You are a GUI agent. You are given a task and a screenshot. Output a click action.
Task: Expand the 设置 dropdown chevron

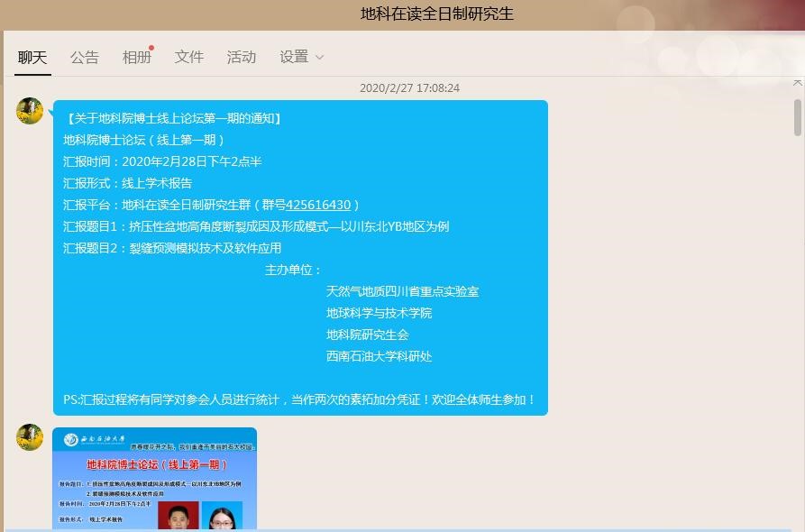tap(319, 58)
